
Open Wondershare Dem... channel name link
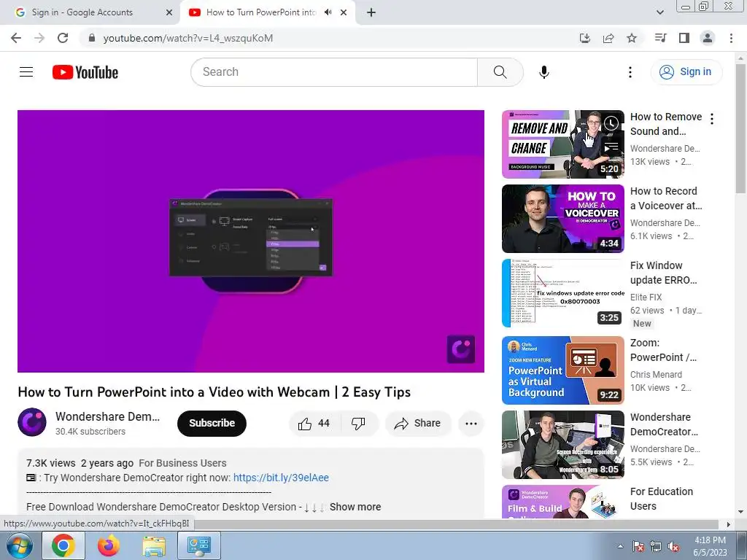pyautogui.click(x=108, y=416)
